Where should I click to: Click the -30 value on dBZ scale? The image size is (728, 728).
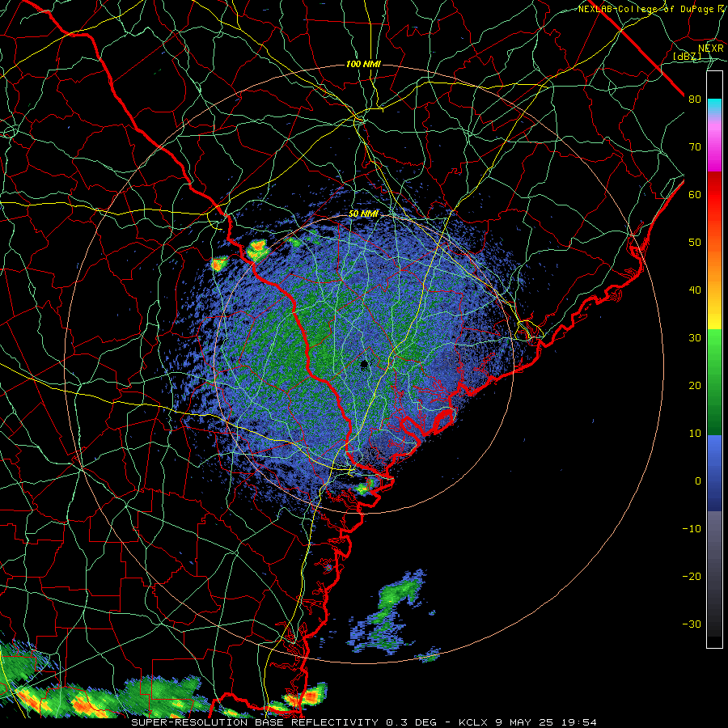pyautogui.click(x=692, y=624)
